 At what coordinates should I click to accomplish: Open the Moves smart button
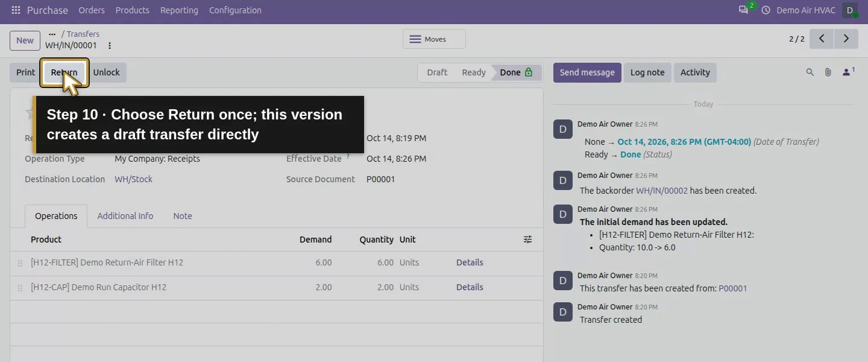coord(434,39)
